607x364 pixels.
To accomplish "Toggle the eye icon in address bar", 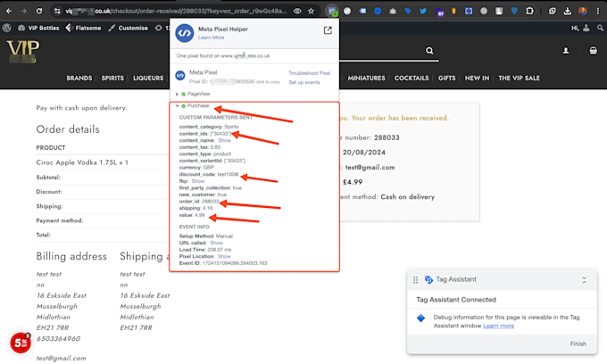I will (x=297, y=11).
